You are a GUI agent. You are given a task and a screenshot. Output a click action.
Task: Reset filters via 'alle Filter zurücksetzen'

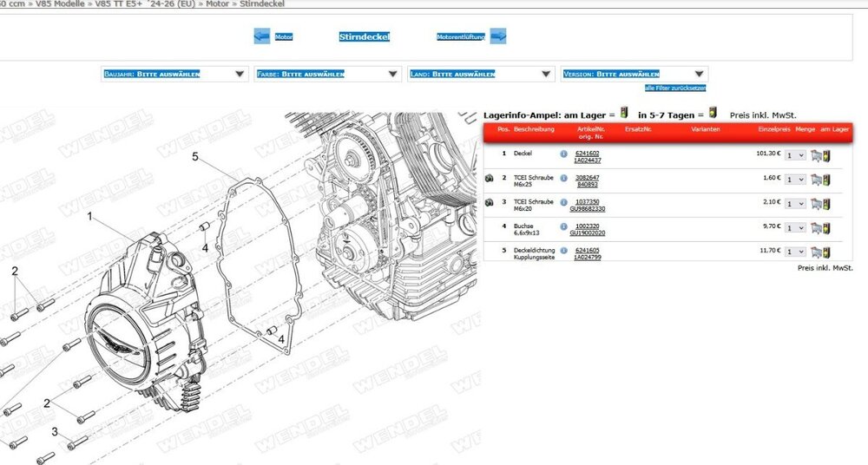tap(674, 88)
